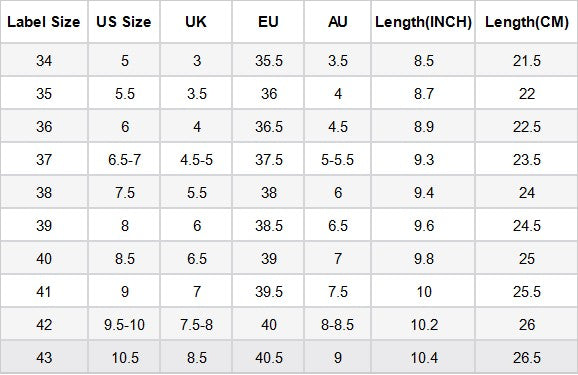
Task: Select the EU column header
Action: pos(268,22)
